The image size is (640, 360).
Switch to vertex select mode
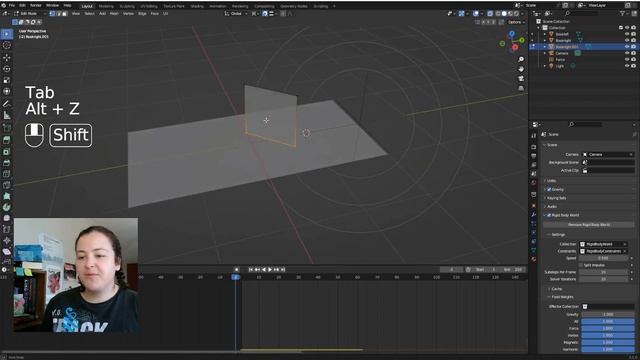tap(52, 13)
